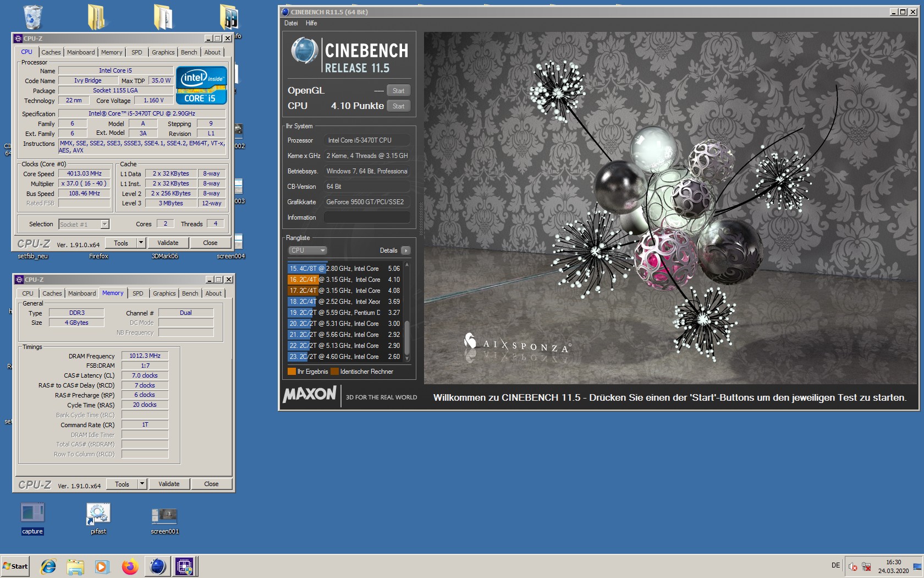924x578 pixels.
Task: Open the pifast shortcut icon
Action: (x=98, y=518)
